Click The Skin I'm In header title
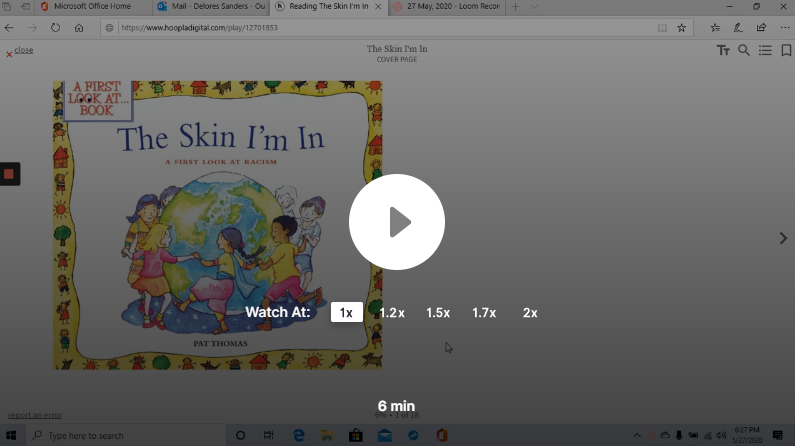The width and height of the screenshot is (795, 446). [x=397, y=49]
